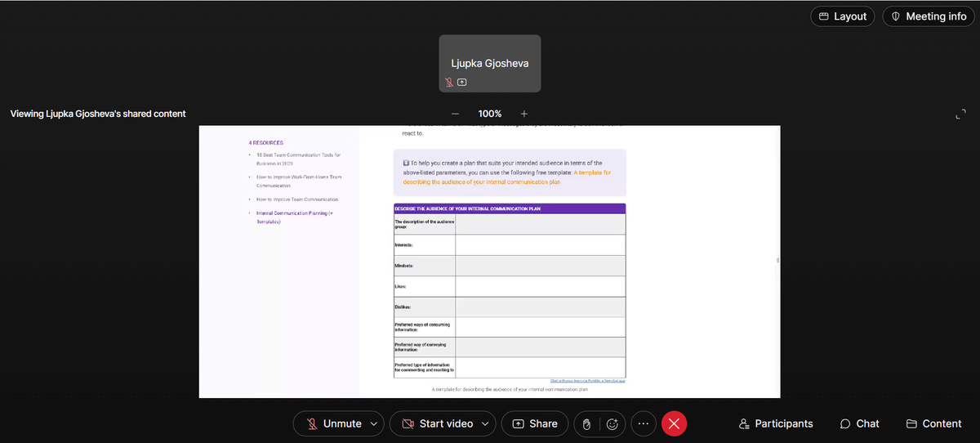980x443 pixels.
Task: Zoom out shared content with minus icon
Action: [x=456, y=114]
